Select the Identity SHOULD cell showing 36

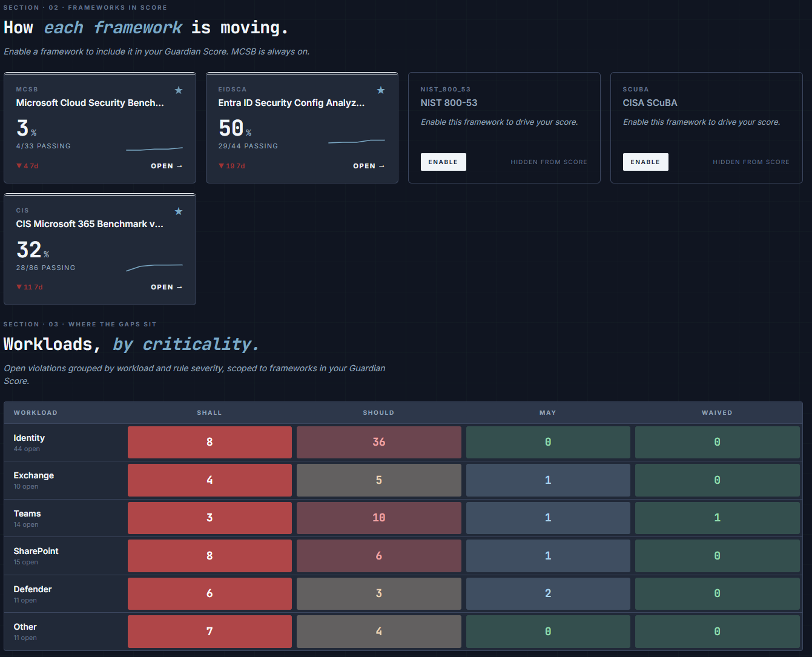(x=379, y=442)
